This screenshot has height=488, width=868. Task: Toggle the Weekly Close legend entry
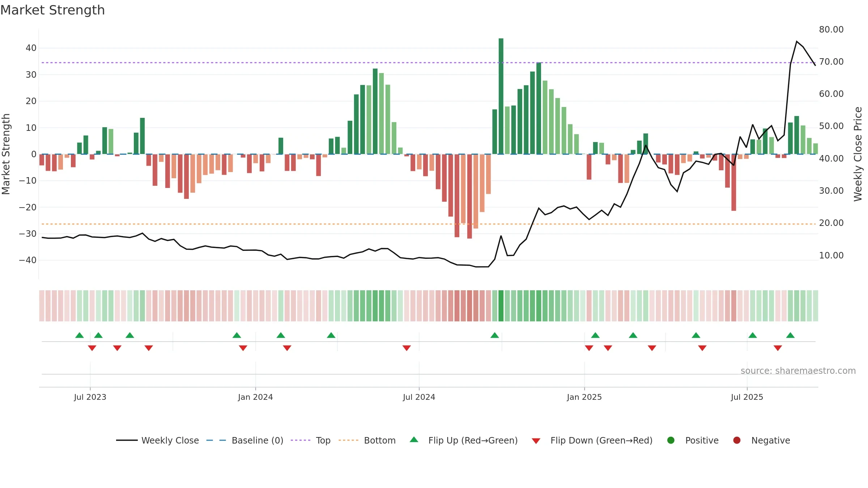point(157,440)
